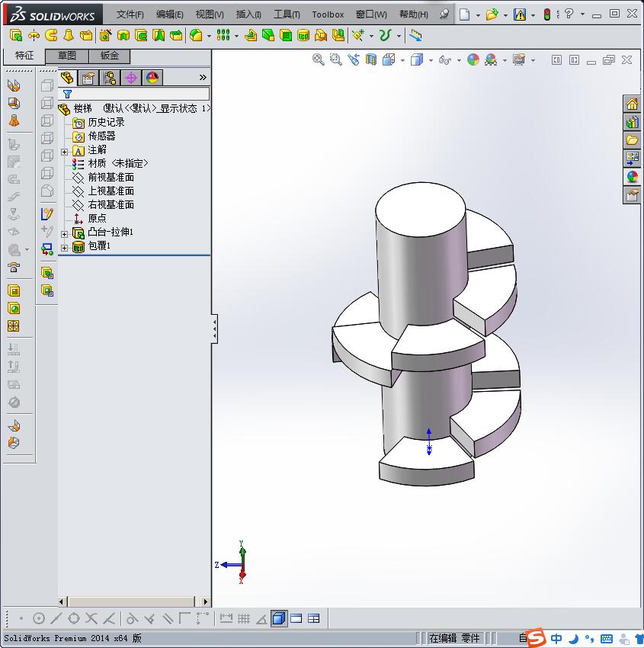Open the Display Style dropdown arrow
The height and width of the screenshot is (648, 644).
coord(431,60)
